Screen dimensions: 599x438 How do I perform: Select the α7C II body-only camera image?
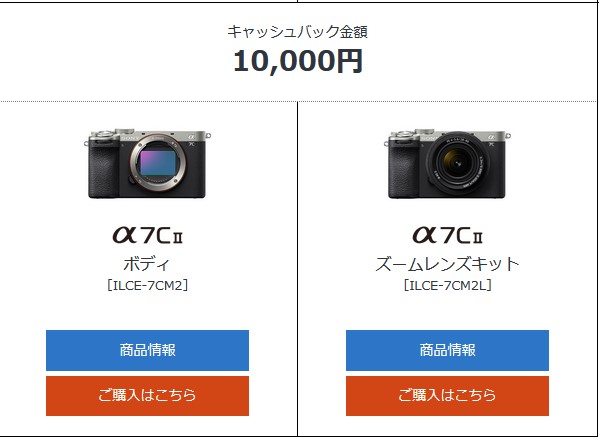(x=147, y=163)
